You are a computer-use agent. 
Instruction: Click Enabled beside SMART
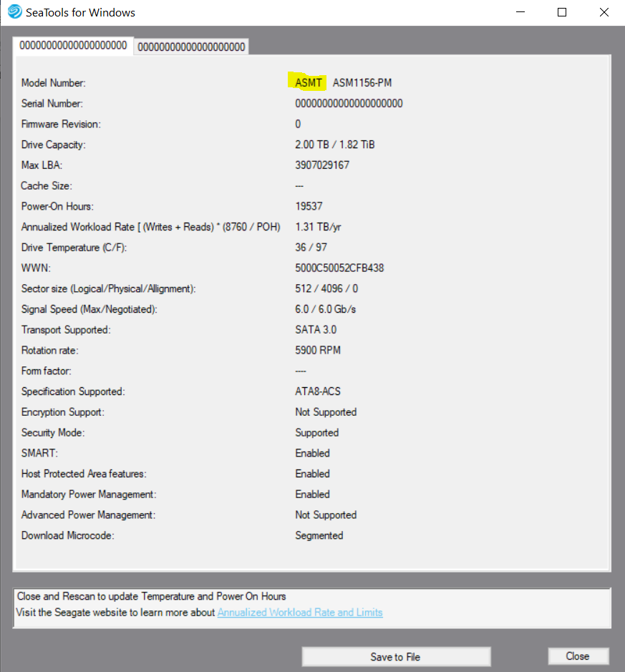click(312, 453)
